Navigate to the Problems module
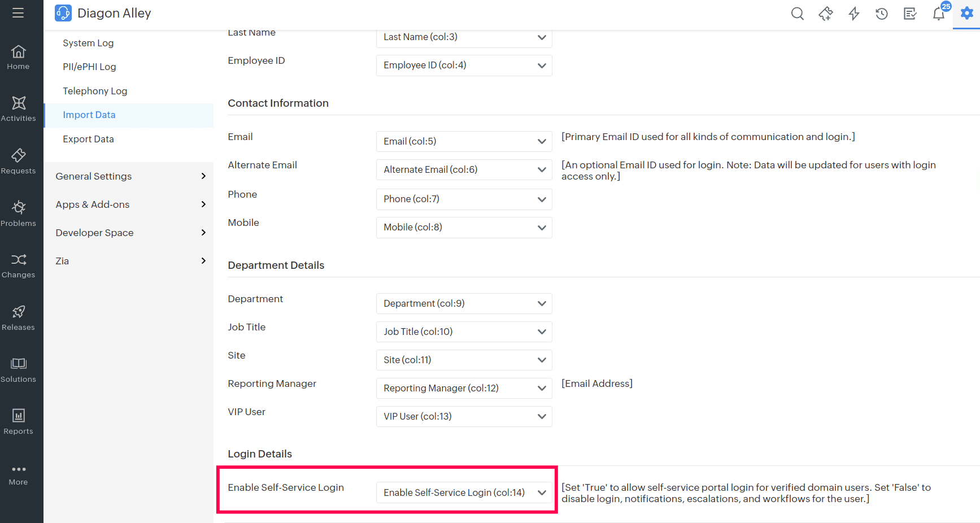The image size is (980, 523). (x=19, y=213)
